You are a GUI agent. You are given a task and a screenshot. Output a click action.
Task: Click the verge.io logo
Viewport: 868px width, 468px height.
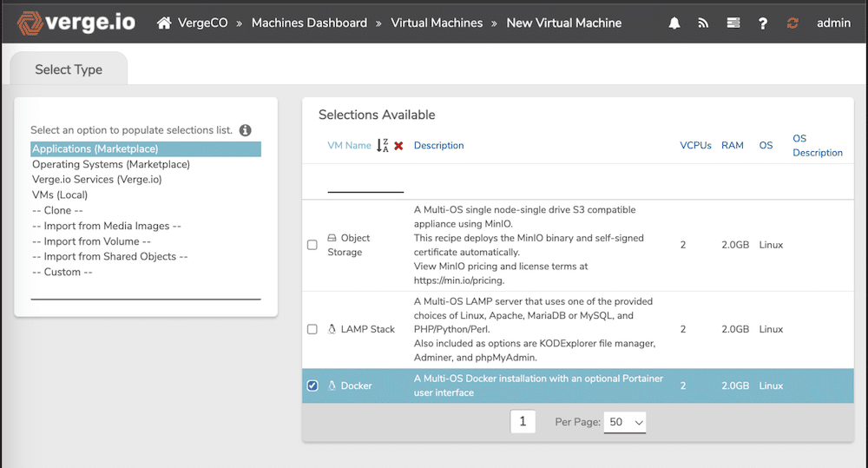(76, 23)
